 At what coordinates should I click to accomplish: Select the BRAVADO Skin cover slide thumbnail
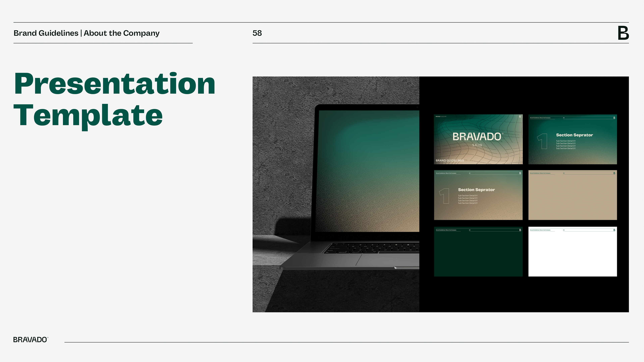478,139
